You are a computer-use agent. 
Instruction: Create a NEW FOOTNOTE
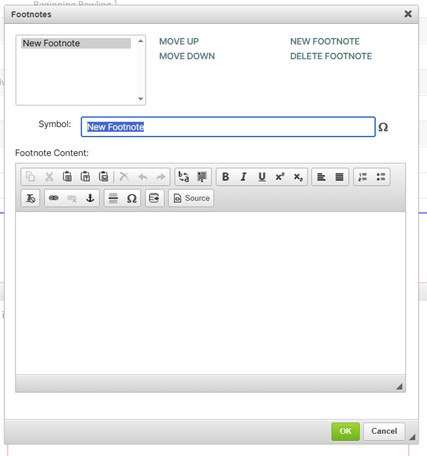point(325,42)
